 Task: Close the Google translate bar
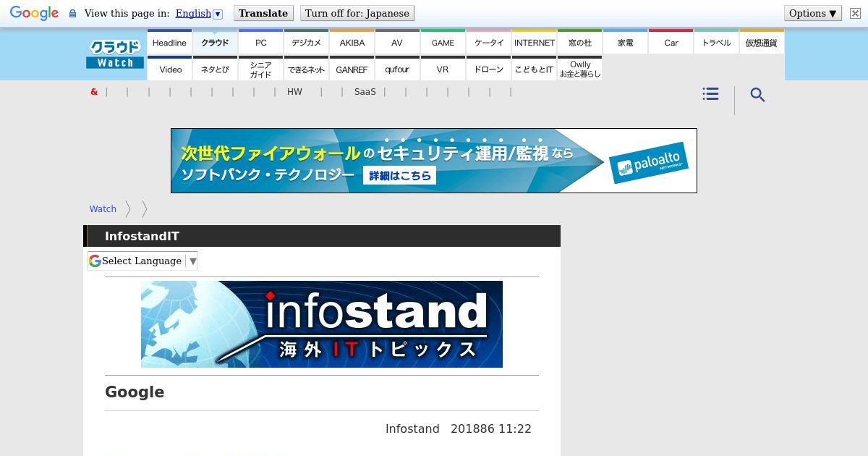[854, 14]
